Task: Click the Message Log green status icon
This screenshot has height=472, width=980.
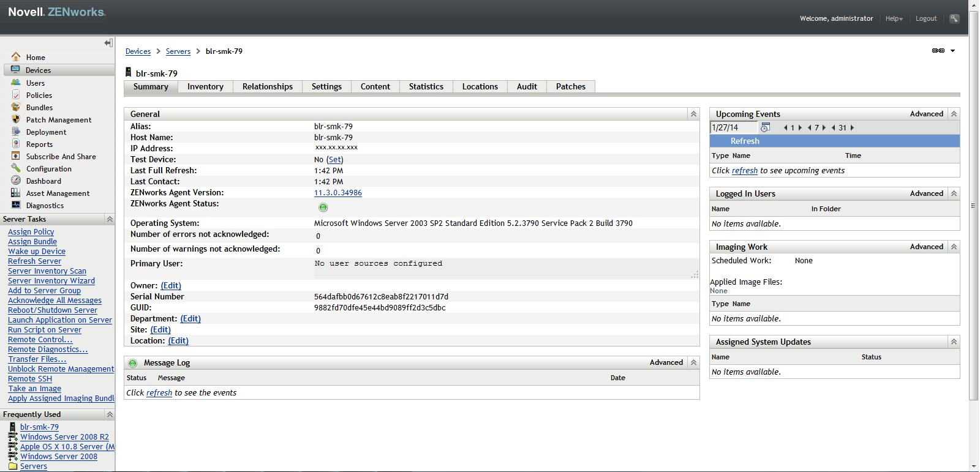Action: tap(133, 363)
